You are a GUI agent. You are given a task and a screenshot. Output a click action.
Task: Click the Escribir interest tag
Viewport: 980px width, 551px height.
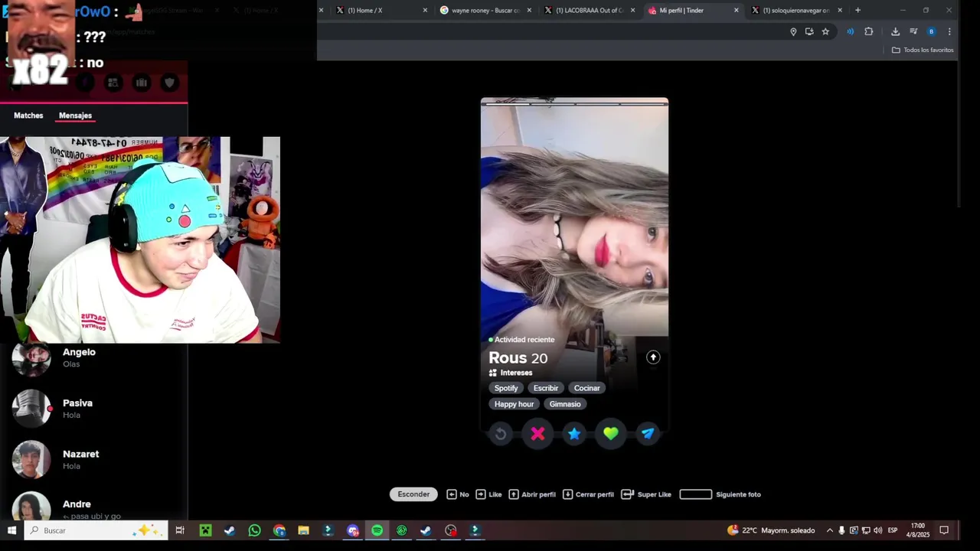coord(546,388)
